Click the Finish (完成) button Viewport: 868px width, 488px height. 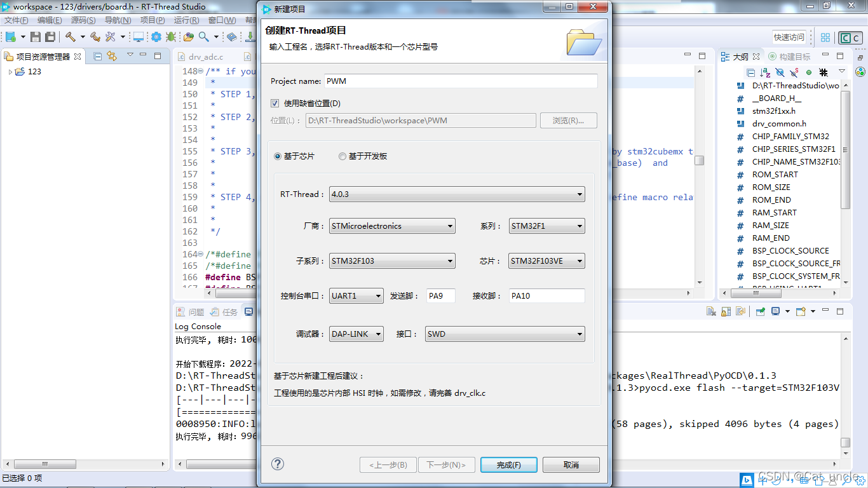click(x=509, y=465)
